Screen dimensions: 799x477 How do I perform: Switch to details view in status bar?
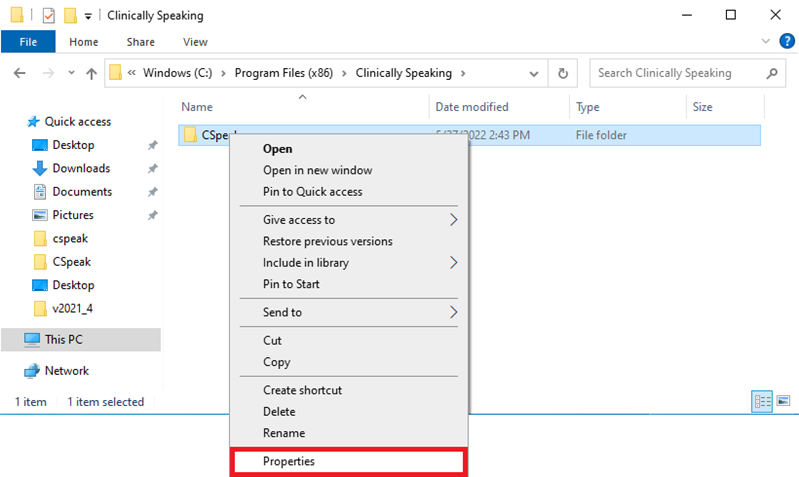pos(762,402)
